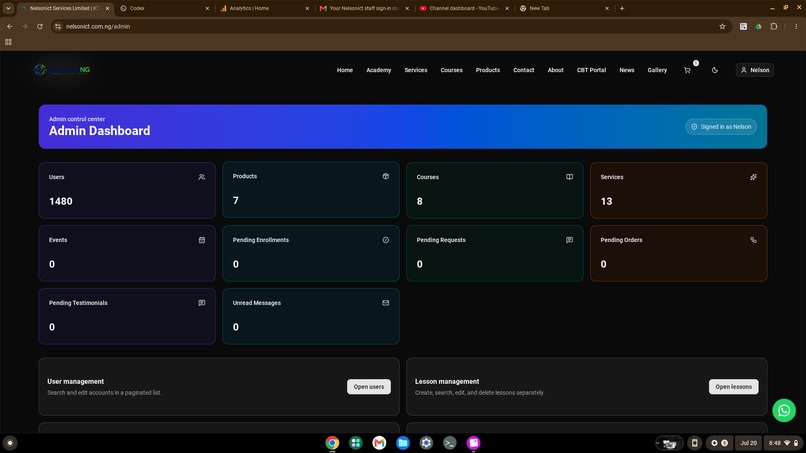Click the browser back arrow

(10, 26)
